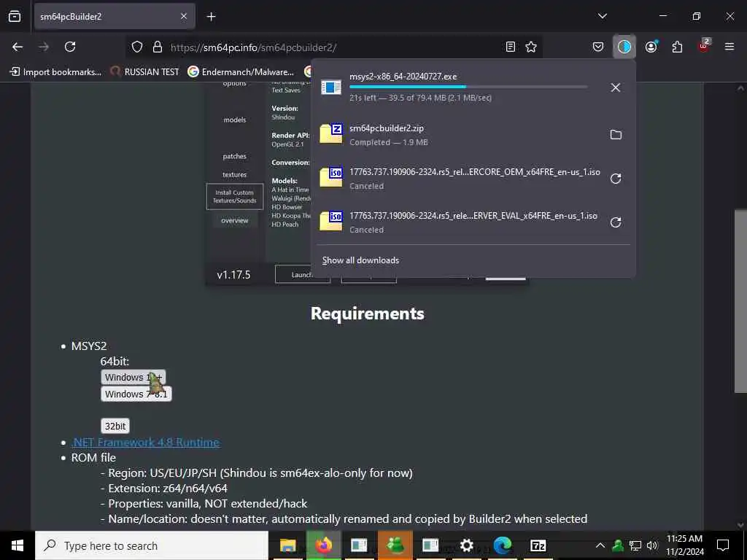Click overview tab in builder screenshot
Image resolution: width=747 pixels, height=560 pixels.
pos(235,220)
